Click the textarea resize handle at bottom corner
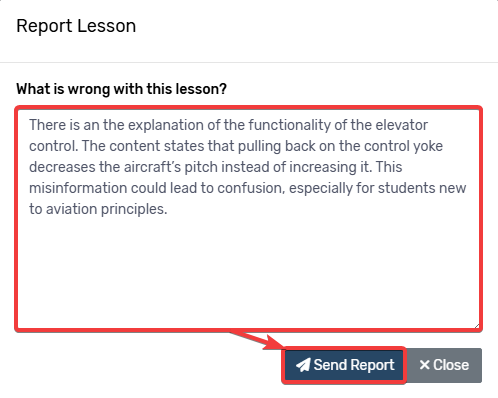This screenshot has height=398, width=498. 477,326
